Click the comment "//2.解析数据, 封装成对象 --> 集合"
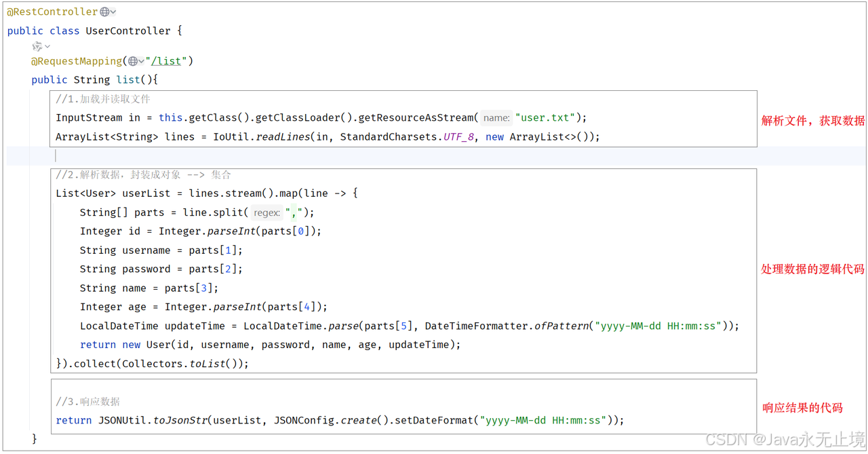 tap(143, 175)
